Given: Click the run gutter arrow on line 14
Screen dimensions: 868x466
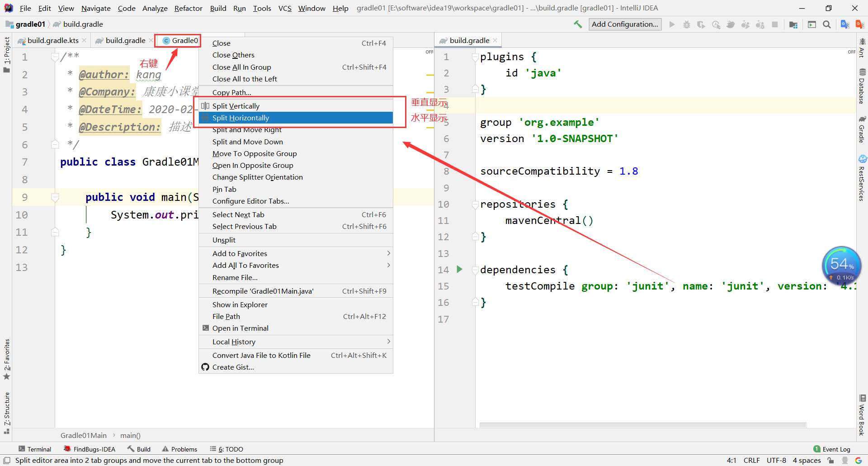Looking at the screenshot, I should 459,269.
